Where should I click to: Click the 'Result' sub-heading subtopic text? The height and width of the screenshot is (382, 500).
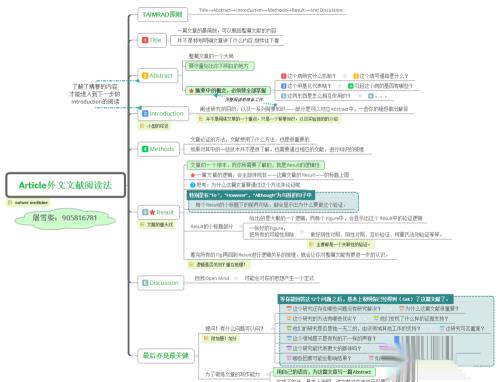click(211, 226)
